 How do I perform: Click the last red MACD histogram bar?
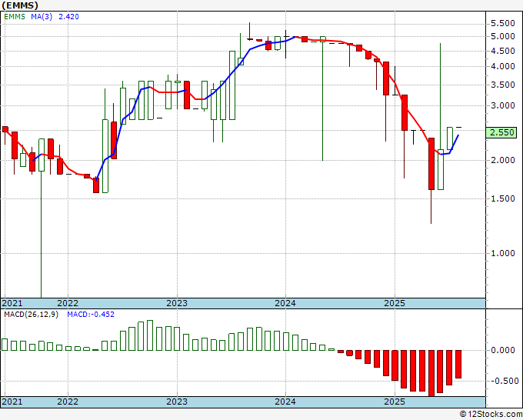click(458, 365)
